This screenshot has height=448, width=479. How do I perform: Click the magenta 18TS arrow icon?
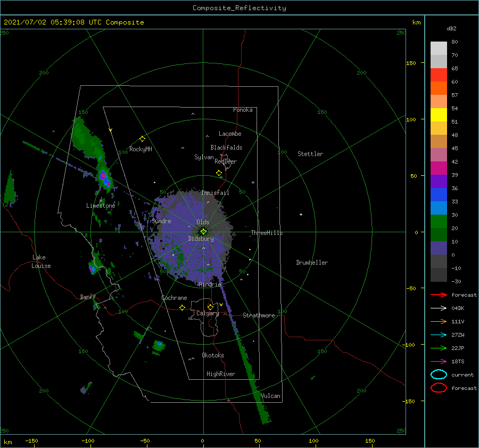tap(439, 362)
